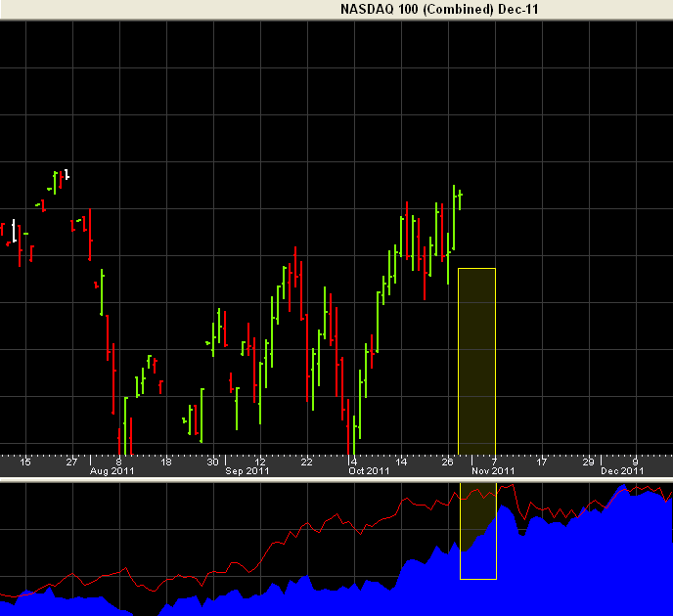
Task: Click the white price bar near the July peak
Action: [67, 175]
